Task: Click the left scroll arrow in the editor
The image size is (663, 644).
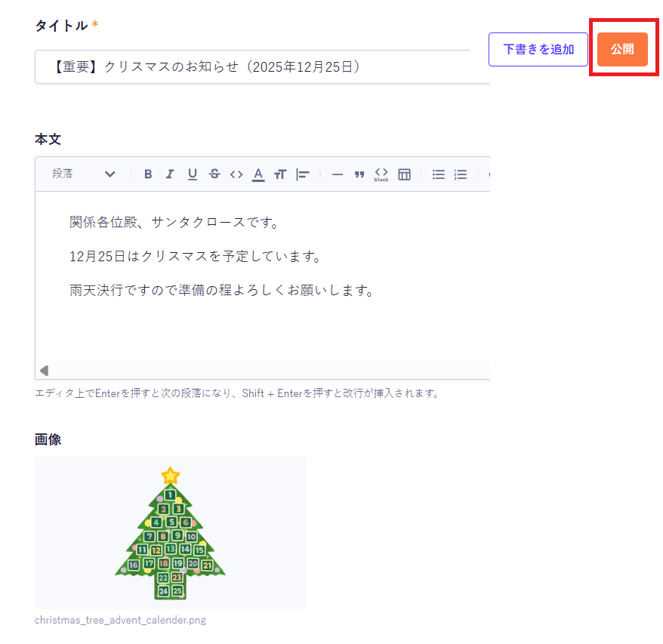Action: pos(45,371)
